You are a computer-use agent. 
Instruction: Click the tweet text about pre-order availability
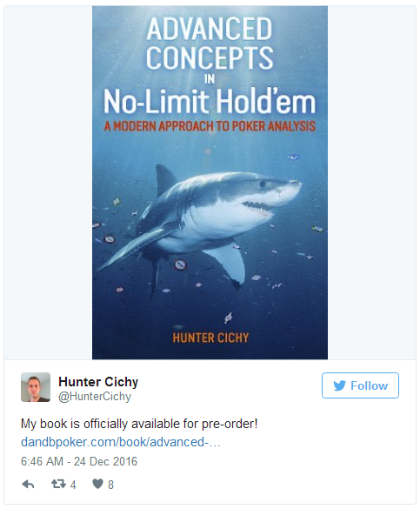point(139,424)
